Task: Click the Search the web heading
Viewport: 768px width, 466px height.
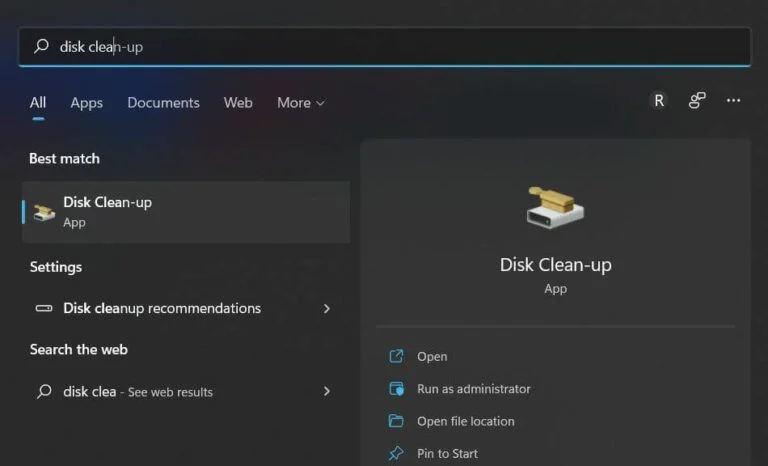Action: click(x=79, y=349)
